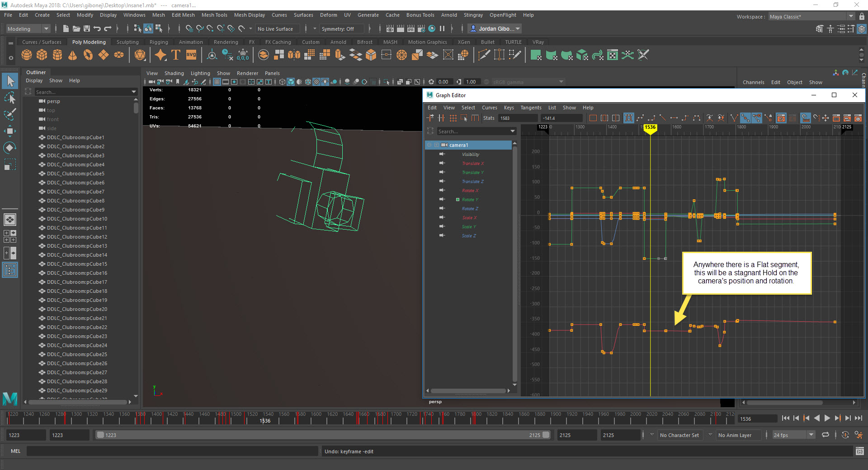
Task: Click the range slider bar handle at 1223
Action: tap(101, 435)
